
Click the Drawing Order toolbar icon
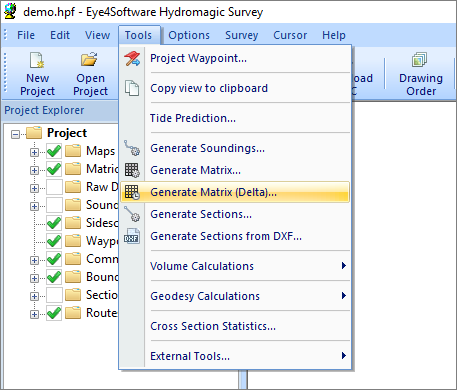click(419, 60)
